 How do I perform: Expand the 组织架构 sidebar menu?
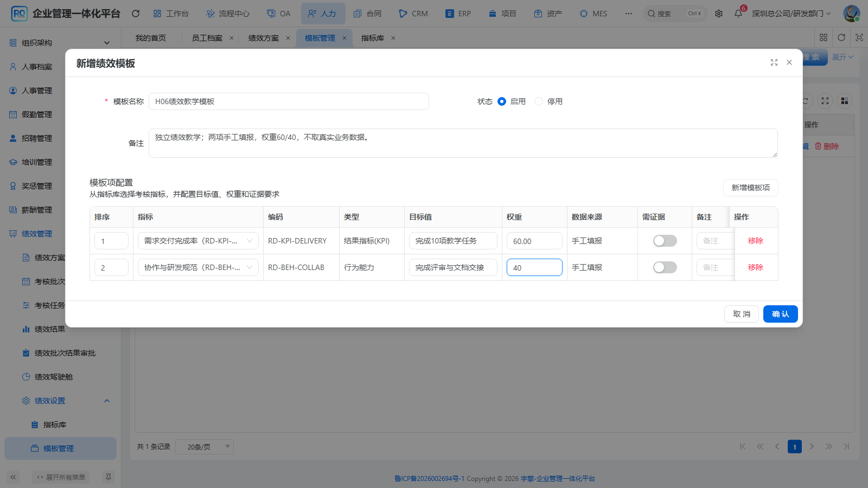click(x=60, y=43)
